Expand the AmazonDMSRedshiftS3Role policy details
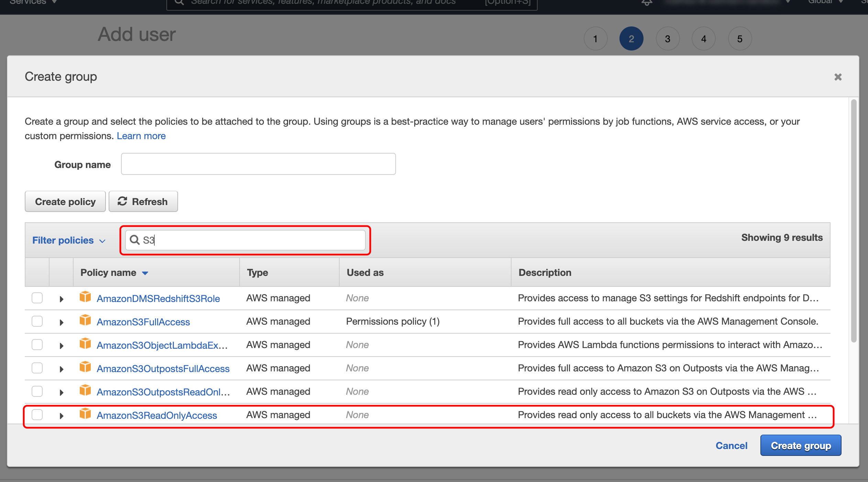 pyautogui.click(x=62, y=299)
